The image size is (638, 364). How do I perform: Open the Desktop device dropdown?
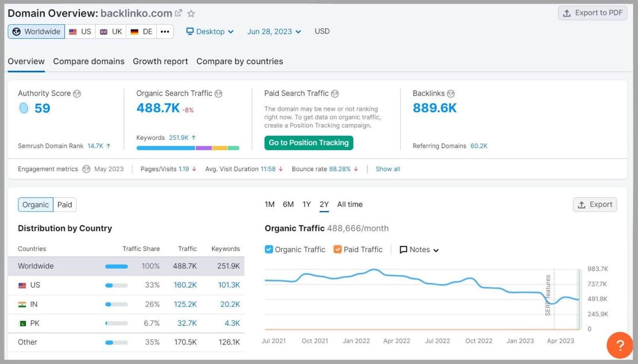click(210, 31)
